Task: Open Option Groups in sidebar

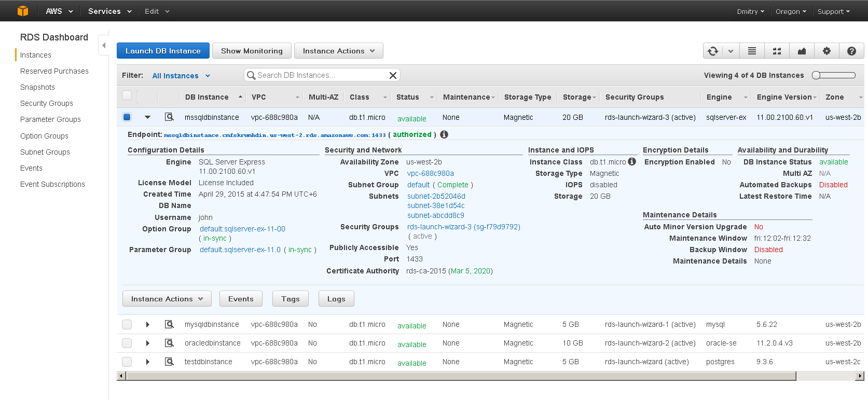Action: [x=44, y=136]
